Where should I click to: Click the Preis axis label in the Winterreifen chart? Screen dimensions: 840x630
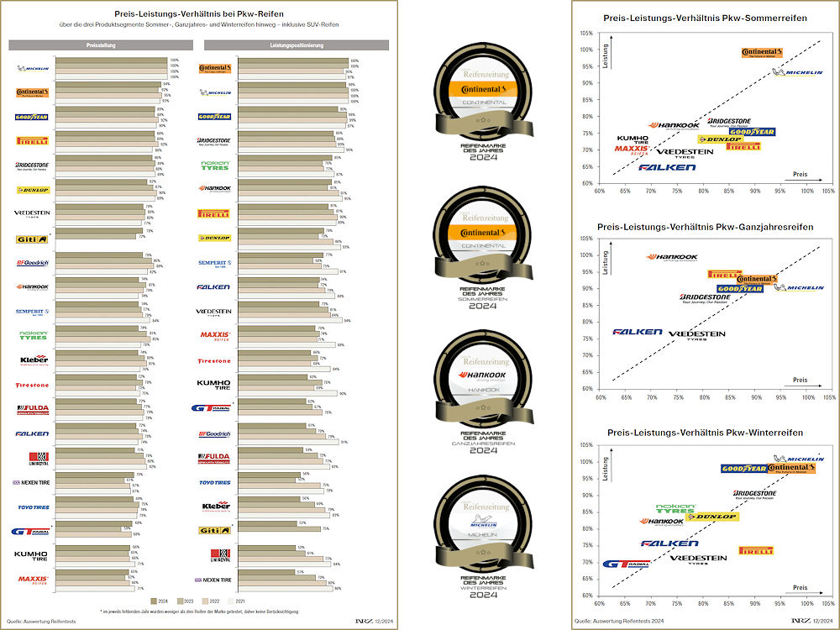801,588
